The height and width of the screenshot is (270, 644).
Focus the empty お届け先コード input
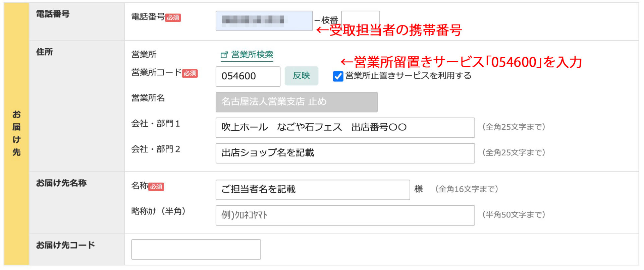point(196,249)
